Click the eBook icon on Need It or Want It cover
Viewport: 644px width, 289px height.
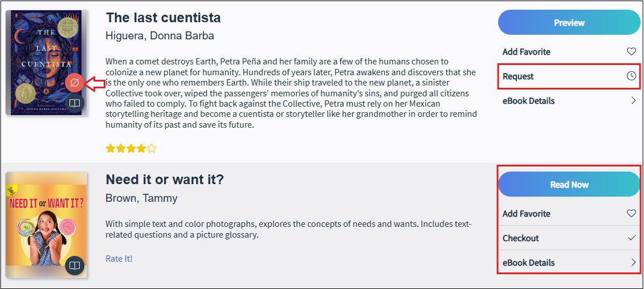(74, 266)
